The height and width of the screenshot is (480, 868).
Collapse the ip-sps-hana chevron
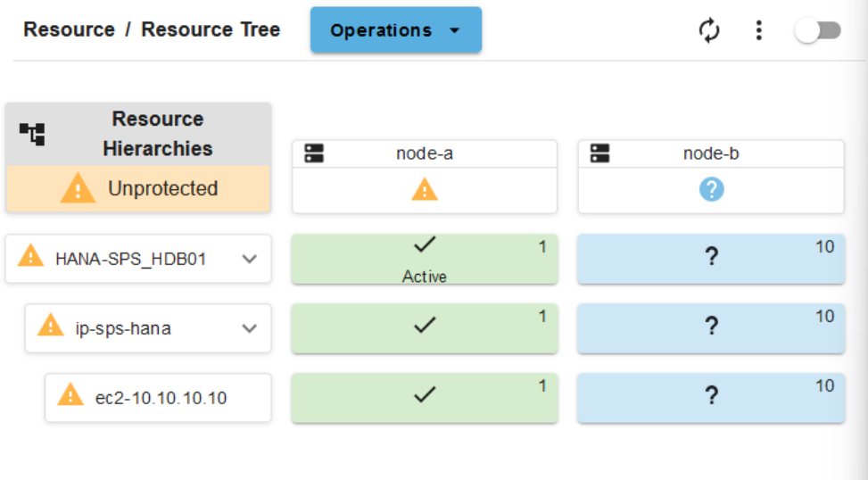[x=250, y=328]
